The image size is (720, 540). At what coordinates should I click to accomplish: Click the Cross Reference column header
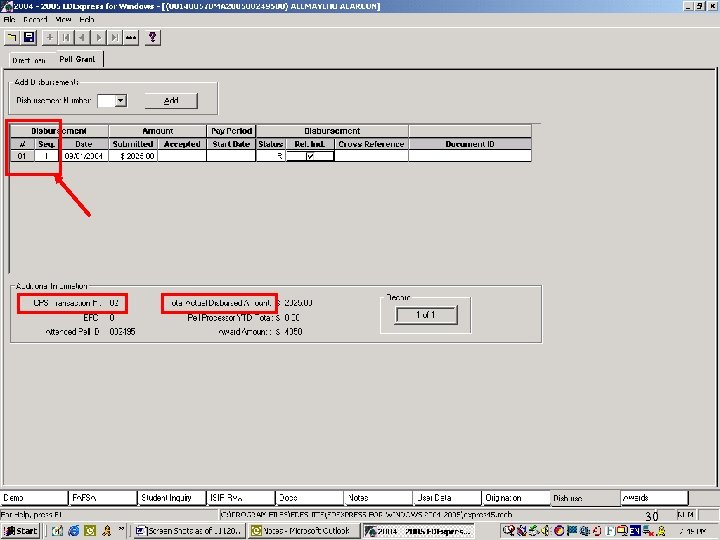pyautogui.click(x=371, y=144)
